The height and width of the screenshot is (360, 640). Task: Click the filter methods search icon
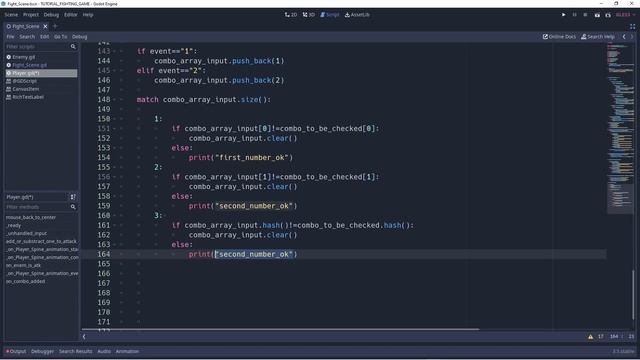(x=73, y=207)
